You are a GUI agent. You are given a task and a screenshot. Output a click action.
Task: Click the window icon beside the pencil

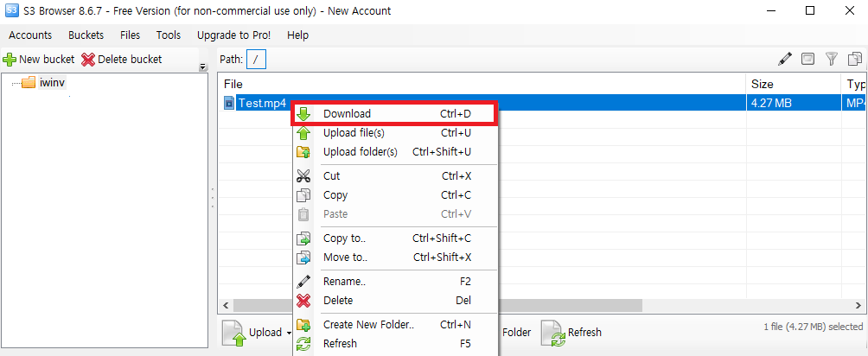pos(808,59)
